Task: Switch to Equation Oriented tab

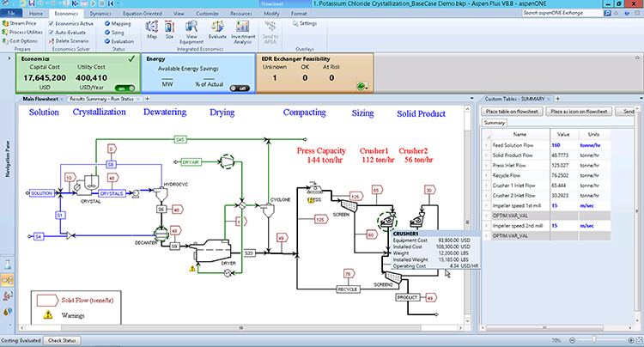Action: [142, 14]
